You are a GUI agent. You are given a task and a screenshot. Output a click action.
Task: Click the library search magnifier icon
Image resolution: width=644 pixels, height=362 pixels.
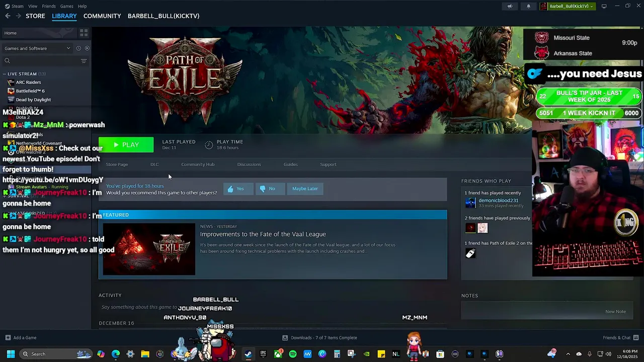7,61
